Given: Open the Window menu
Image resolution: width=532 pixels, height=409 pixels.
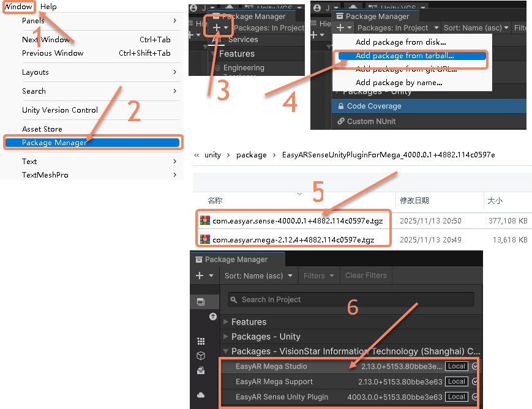Looking at the screenshot, I should point(18,7).
